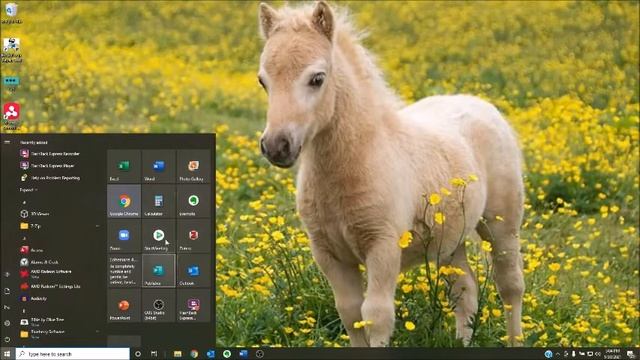
Task: Click the taskbar clock and date
Action: pos(613,354)
